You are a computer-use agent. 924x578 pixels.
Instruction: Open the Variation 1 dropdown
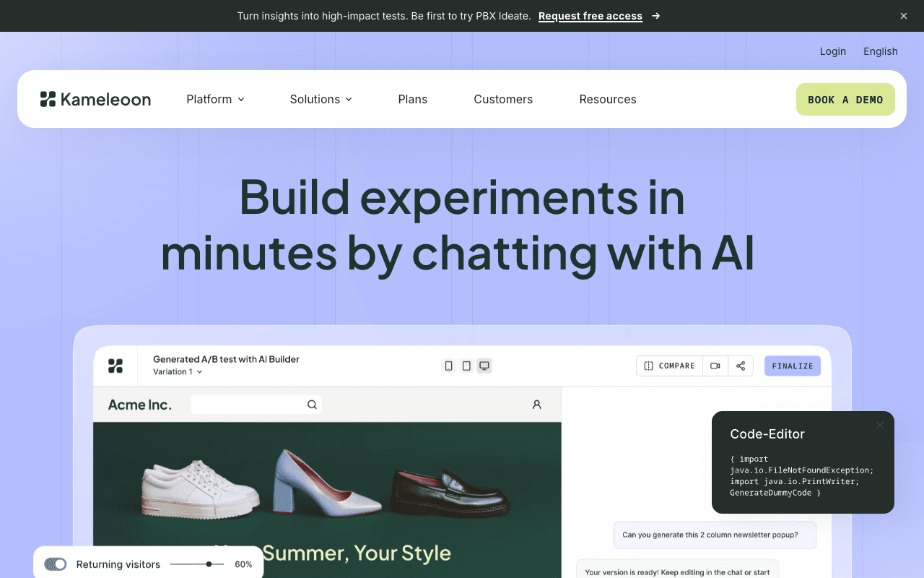coord(178,372)
